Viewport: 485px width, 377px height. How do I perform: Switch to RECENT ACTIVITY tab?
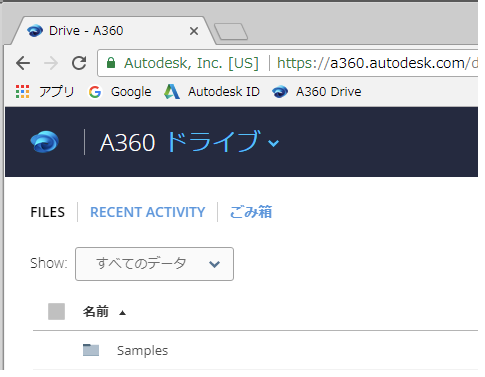click(x=148, y=212)
